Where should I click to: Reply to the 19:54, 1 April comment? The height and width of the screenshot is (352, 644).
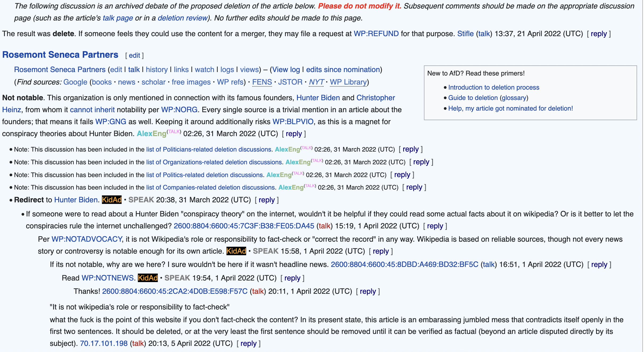pyautogui.click(x=292, y=278)
